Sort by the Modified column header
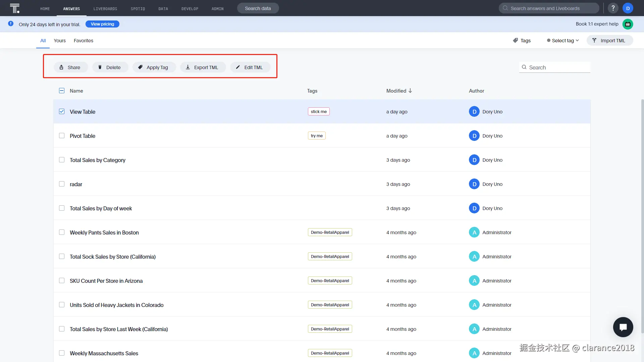 click(399, 91)
